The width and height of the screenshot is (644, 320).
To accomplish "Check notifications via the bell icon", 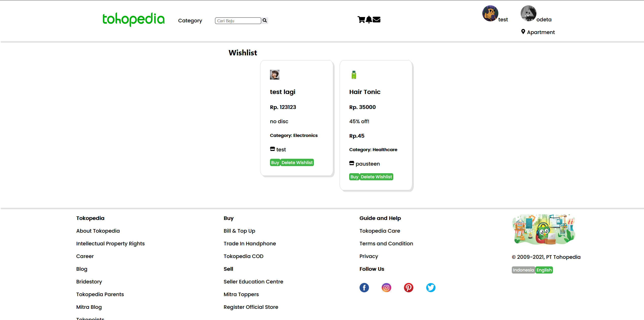I will (x=369, y=20).
